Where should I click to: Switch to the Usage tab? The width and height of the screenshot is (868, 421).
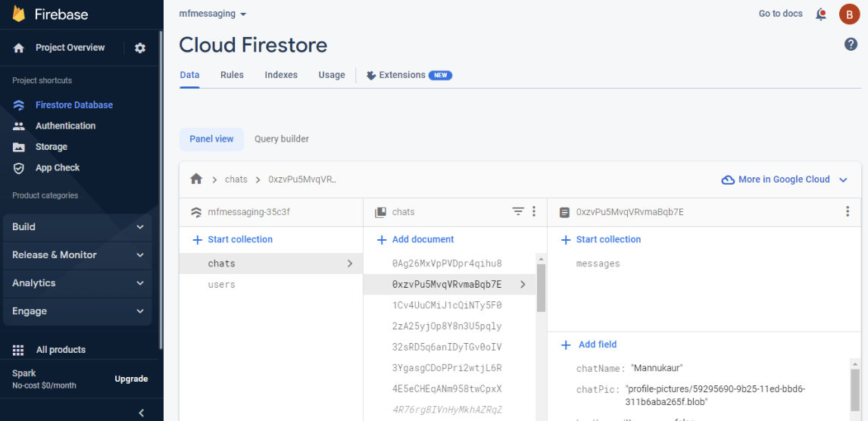[x=332, y=75]
